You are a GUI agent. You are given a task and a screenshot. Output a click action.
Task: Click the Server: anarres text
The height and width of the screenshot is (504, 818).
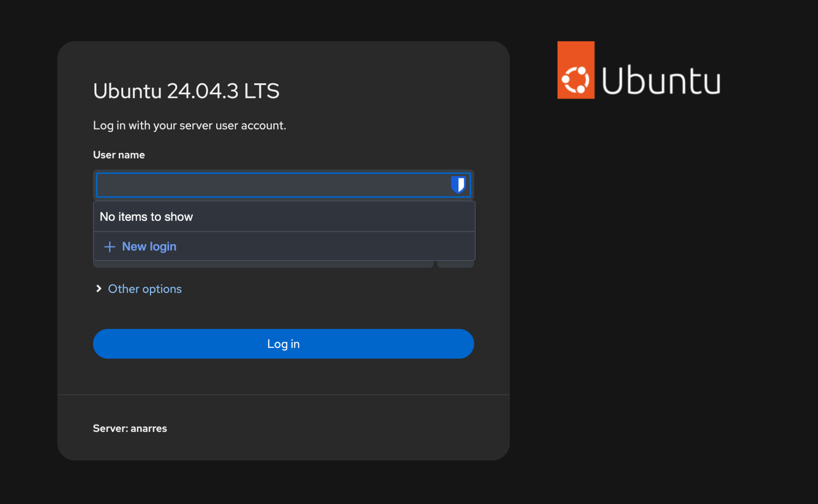[x=130, y=429]
